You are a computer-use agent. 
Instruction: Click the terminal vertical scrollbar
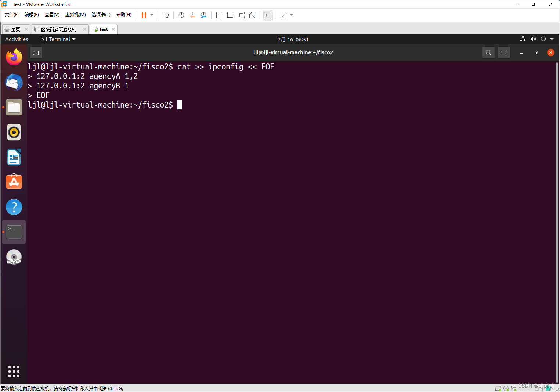(557, 222)
